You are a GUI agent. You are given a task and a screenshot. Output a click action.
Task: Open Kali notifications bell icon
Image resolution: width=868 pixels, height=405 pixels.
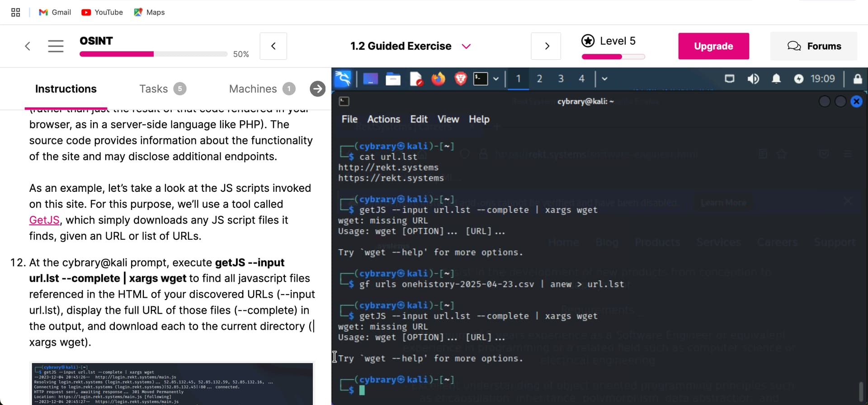click(776, 79)
